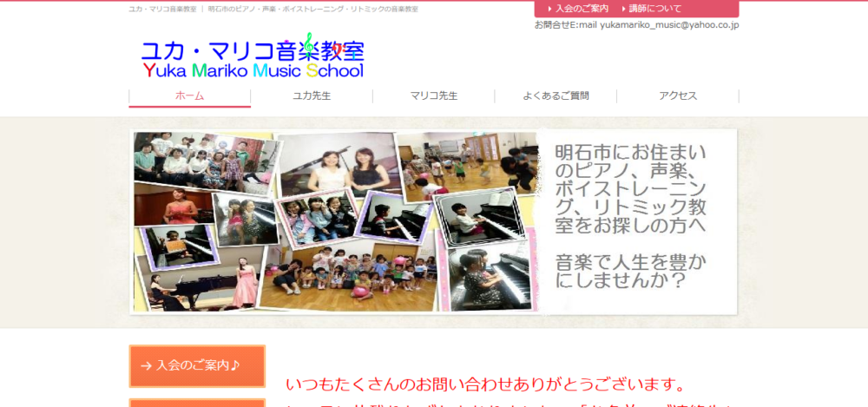Click the orange 入会のご案内♪ sidebar button
This screenshot has height=407, width=868.
pyautogui.click(x=197, y=366)
